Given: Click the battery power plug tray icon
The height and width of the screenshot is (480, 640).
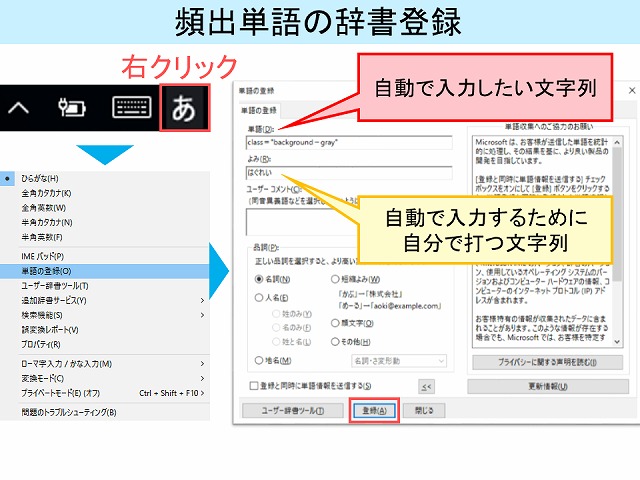Looking at the screenshot, I should coord(72,108).
